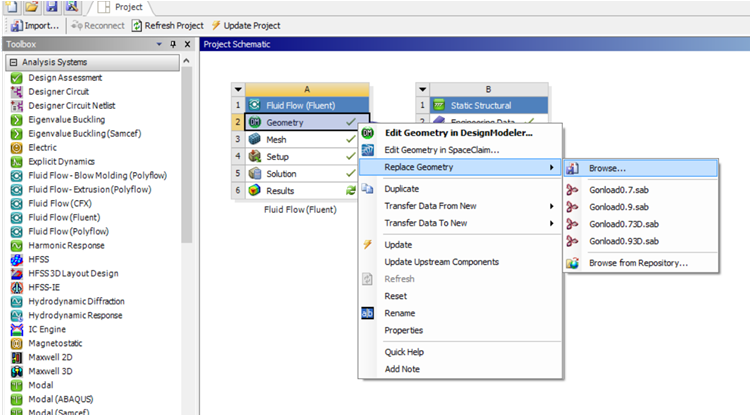Choose Edit Geometry in SpaceClaim

[460, 150]
